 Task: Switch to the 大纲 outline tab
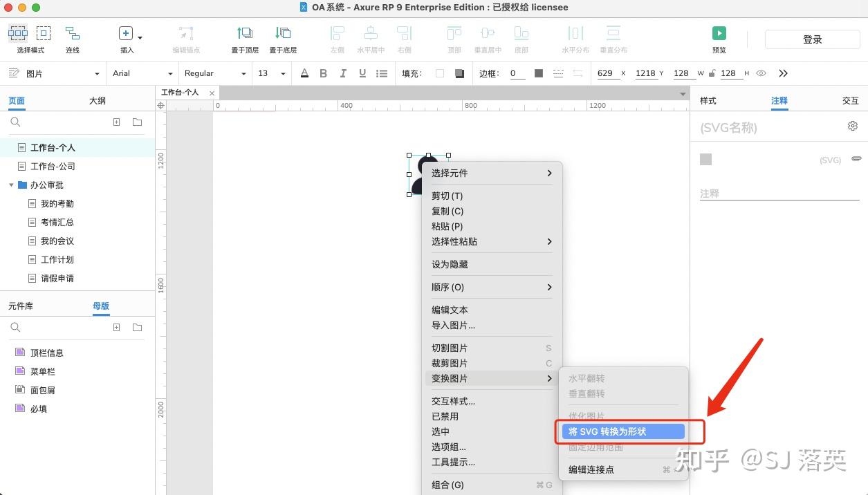tap(97, 100)
